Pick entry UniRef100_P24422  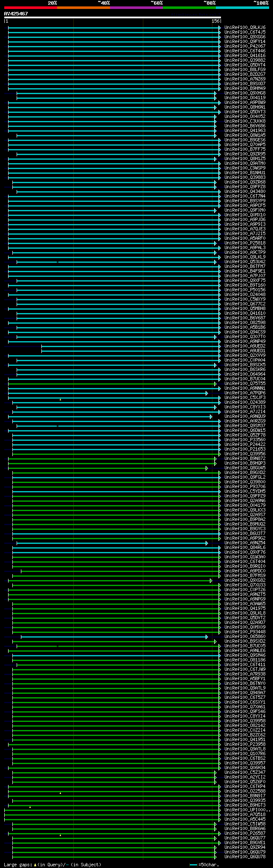245,444
